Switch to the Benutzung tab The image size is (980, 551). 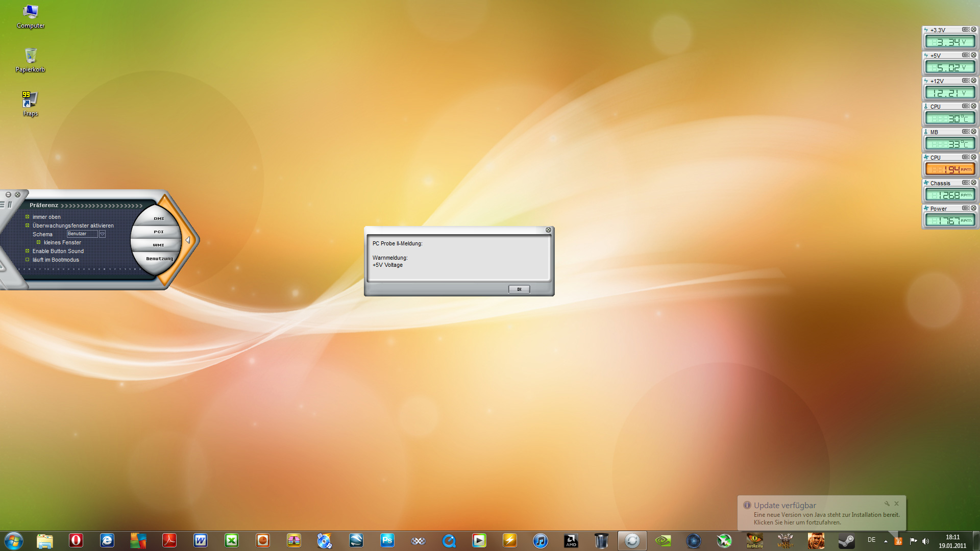(x=159, y=259)
